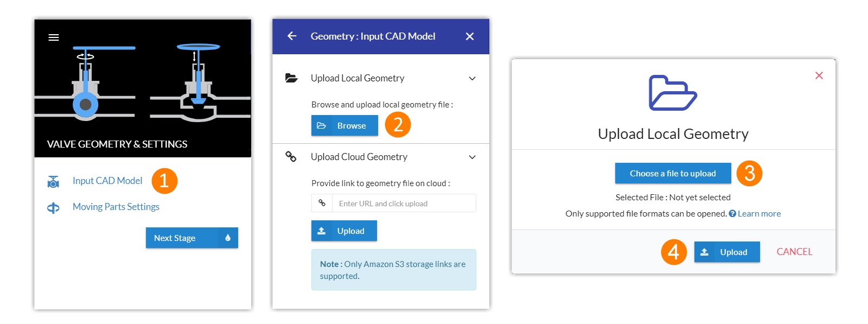The height and width of the screenshot is (324, 868).
Task: Click the back arrow in Geometry header
Action: [x=292, y=36]
